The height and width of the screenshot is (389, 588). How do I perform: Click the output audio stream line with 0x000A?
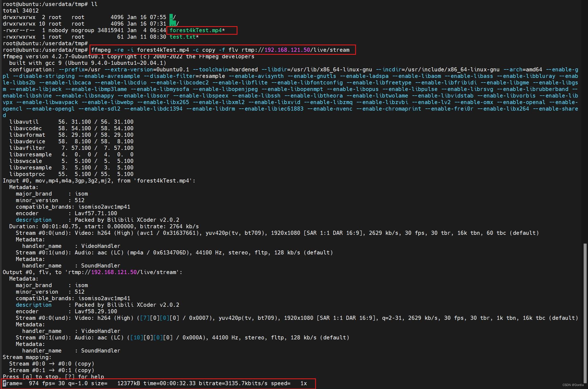click(183, 338)
